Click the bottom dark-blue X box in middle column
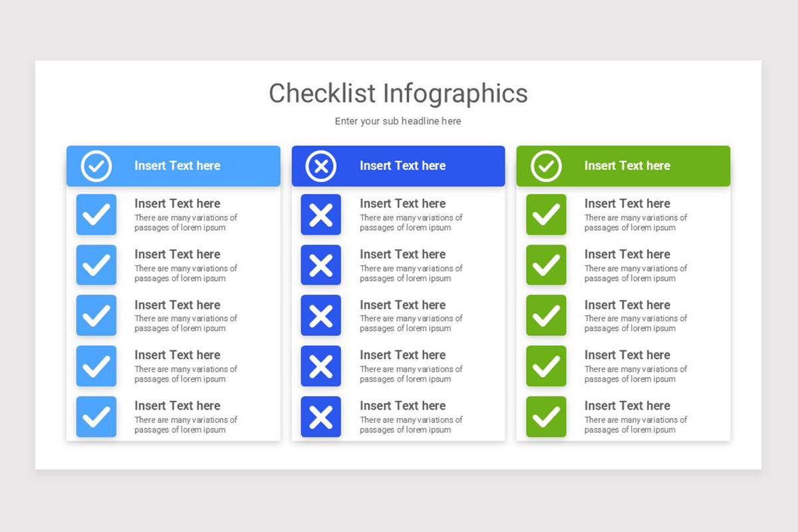Image resolution: width=798 pixels, height=532 pixels. tap(321, 417)
